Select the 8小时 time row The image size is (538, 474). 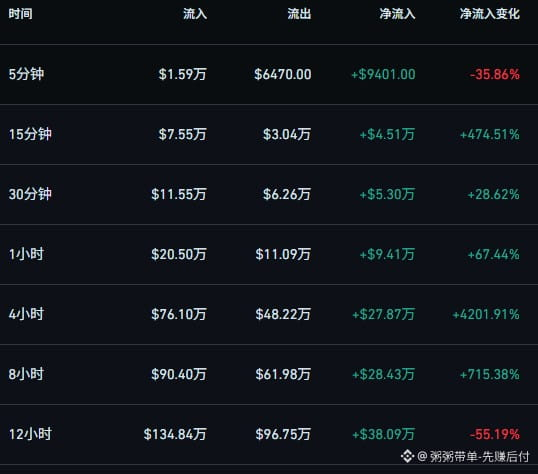pyautogui.click(x=269, y=374)
